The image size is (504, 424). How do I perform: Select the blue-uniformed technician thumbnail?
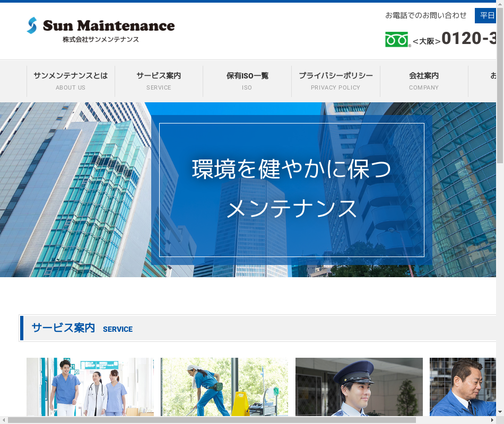463,386
